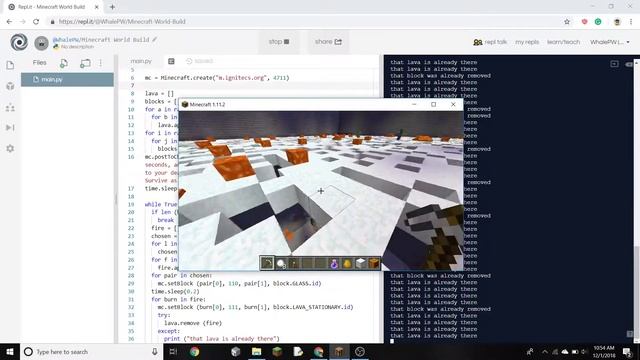Open the Windows Start menu
640x360 pixels.
[x=10, y=352]
